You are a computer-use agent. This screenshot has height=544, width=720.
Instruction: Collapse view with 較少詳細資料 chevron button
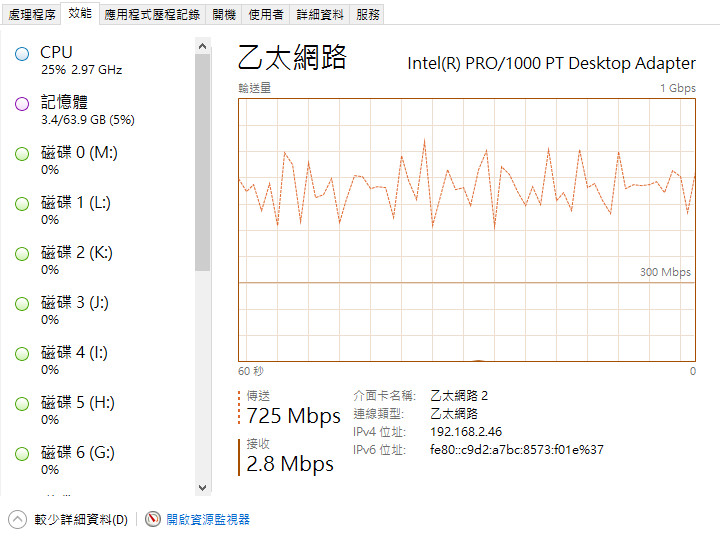(17, 520)
